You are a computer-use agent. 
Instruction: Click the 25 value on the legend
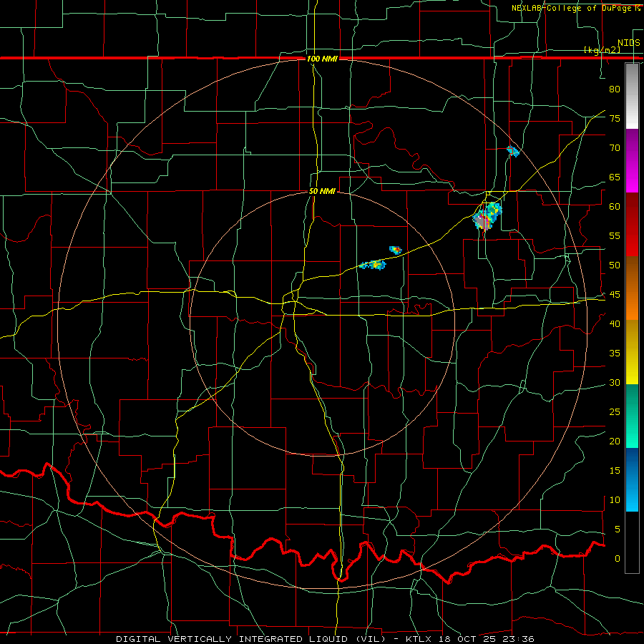pyautogui.click(x=615, y=412)
